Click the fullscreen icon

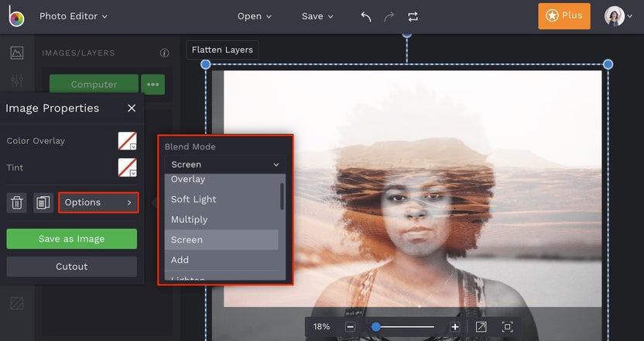click(507, 327)
